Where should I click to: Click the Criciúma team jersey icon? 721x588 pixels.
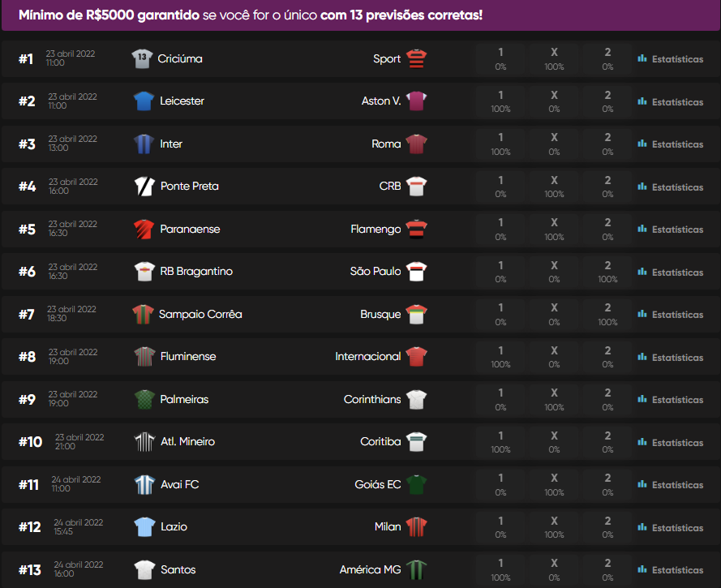tap(142, 58)
